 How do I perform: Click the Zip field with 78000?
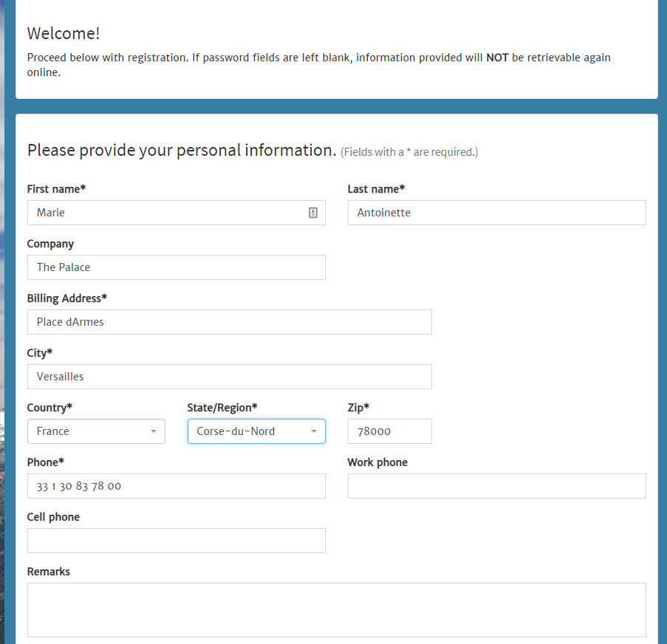click(390, 431)
